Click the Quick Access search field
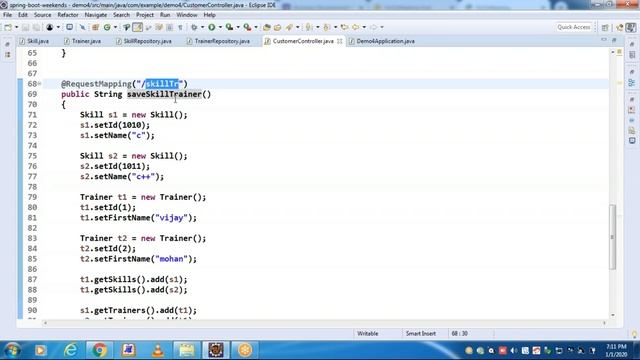 [574, 27]
